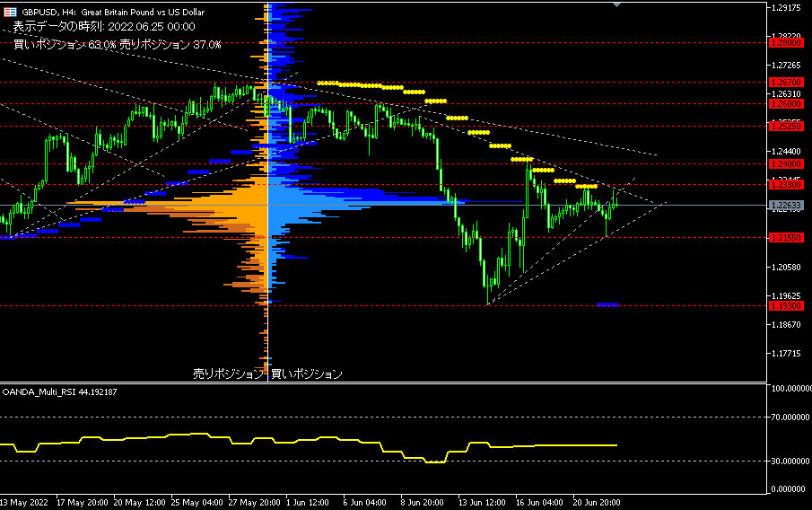Select the red 1.26000 price level label

pos(786,103)
